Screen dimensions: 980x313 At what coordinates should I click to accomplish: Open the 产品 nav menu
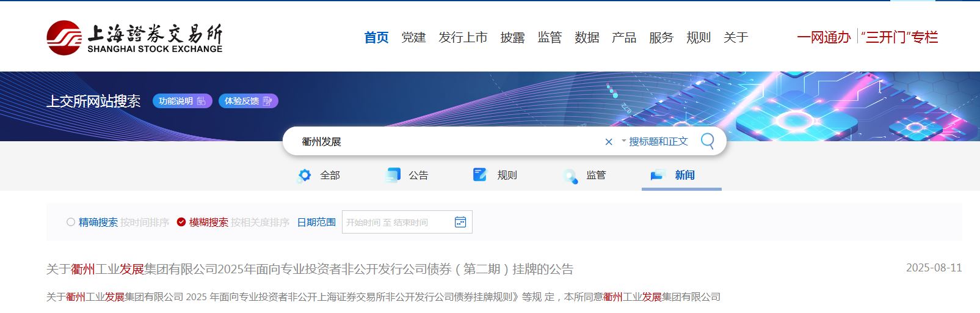(x=624, y=37)
